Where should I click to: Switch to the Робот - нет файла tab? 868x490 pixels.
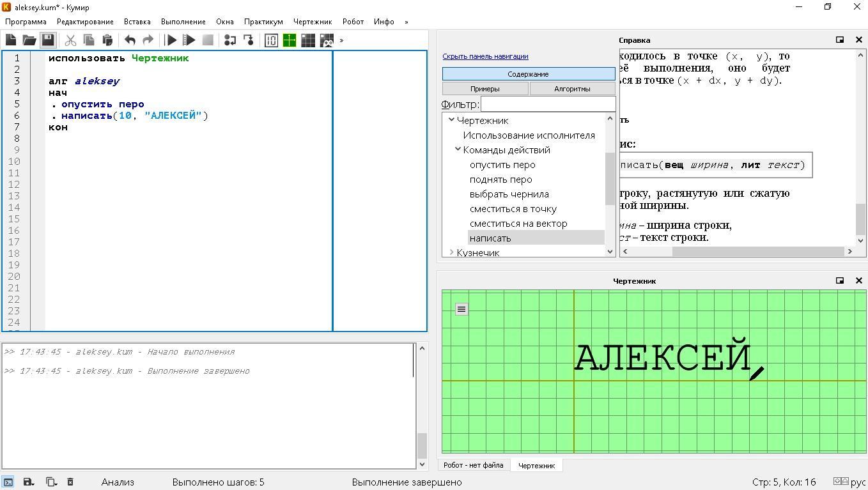(473, 465)
